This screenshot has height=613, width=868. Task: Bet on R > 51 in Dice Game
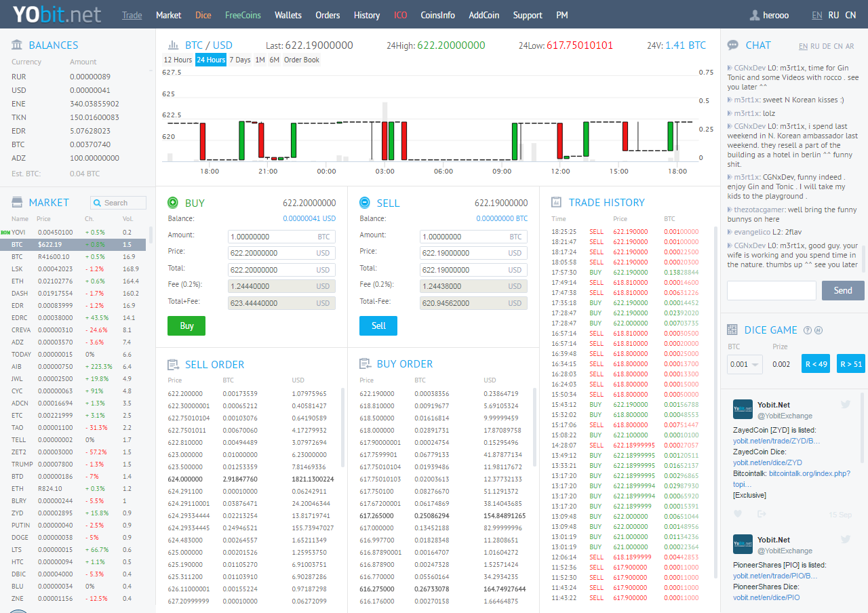pos(851,364)
